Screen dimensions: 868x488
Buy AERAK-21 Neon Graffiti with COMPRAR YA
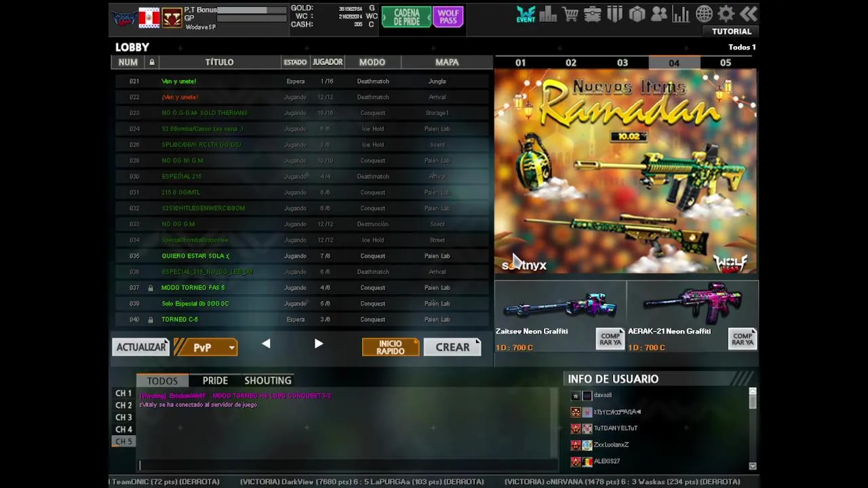pos(742,339)
